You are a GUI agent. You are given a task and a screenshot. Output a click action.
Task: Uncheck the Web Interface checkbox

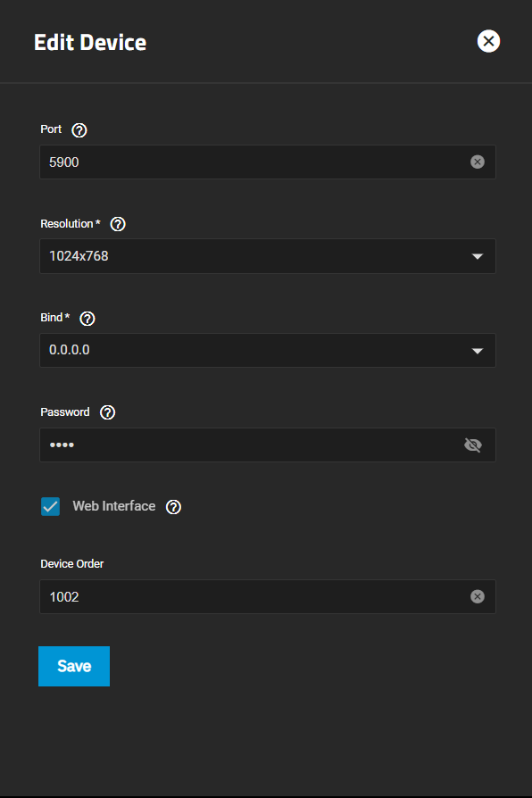tap(50, 506)
